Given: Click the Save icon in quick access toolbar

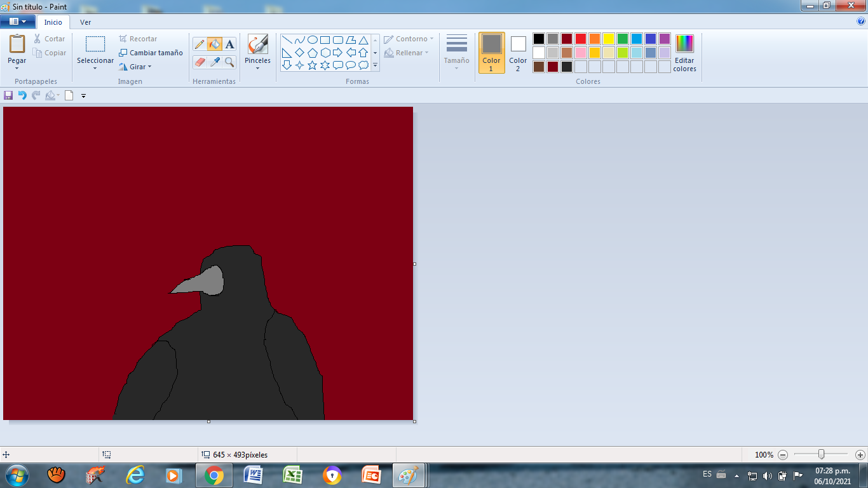Looking at the screenshot, I should [x=8, y=95].
